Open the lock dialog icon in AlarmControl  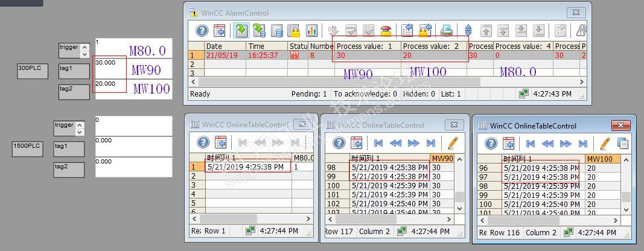click(425, 30)
